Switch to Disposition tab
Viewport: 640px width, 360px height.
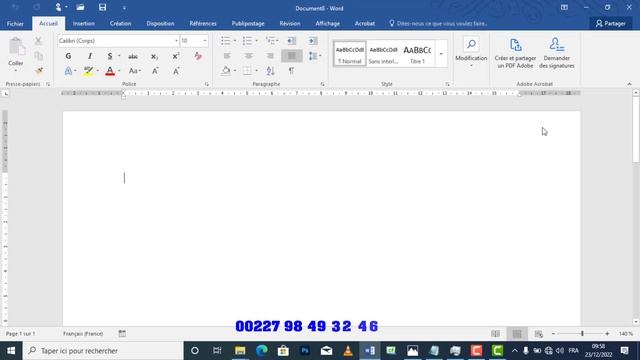[160, 24]
